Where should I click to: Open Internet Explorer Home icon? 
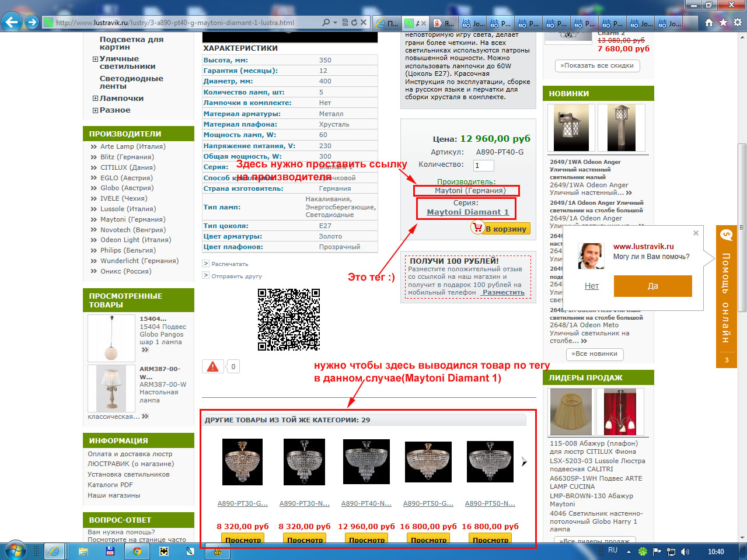pyautogui.click(x=709, y=23)
